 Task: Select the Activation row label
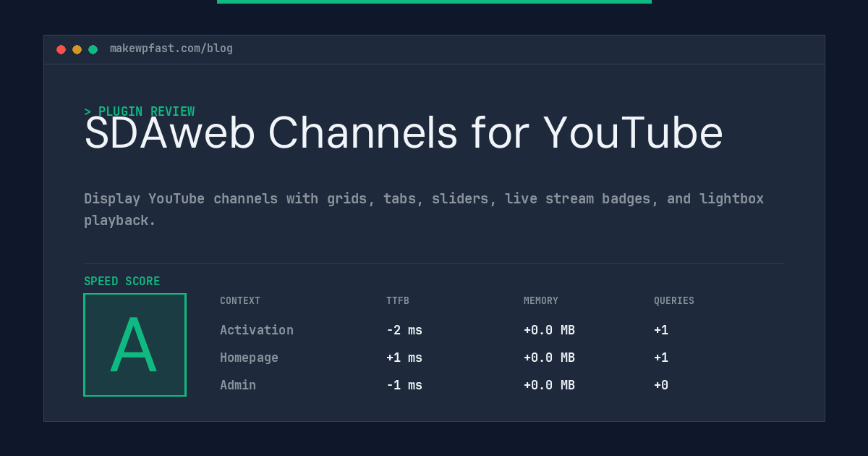pyautogui.click(x=257, y=330)
